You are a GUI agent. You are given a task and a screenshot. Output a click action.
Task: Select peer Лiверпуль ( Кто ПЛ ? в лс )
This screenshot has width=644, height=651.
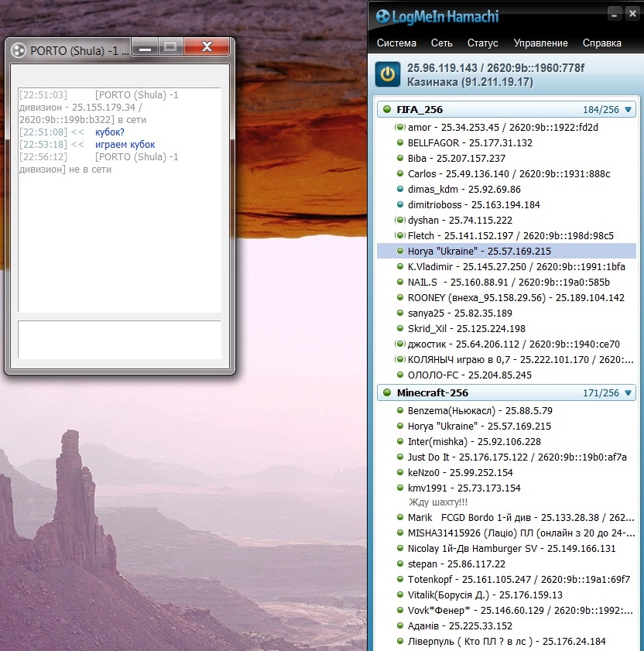pos(506,641)
